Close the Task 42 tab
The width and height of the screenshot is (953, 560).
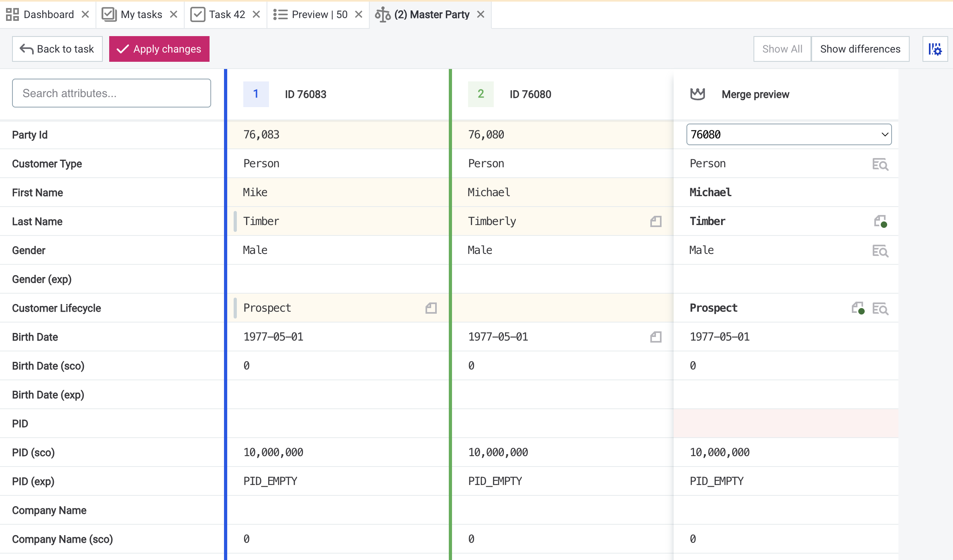coord(257,14)
